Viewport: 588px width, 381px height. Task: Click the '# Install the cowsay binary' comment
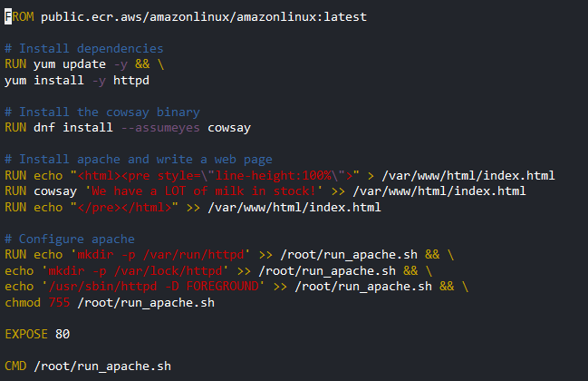coord(102,112)
